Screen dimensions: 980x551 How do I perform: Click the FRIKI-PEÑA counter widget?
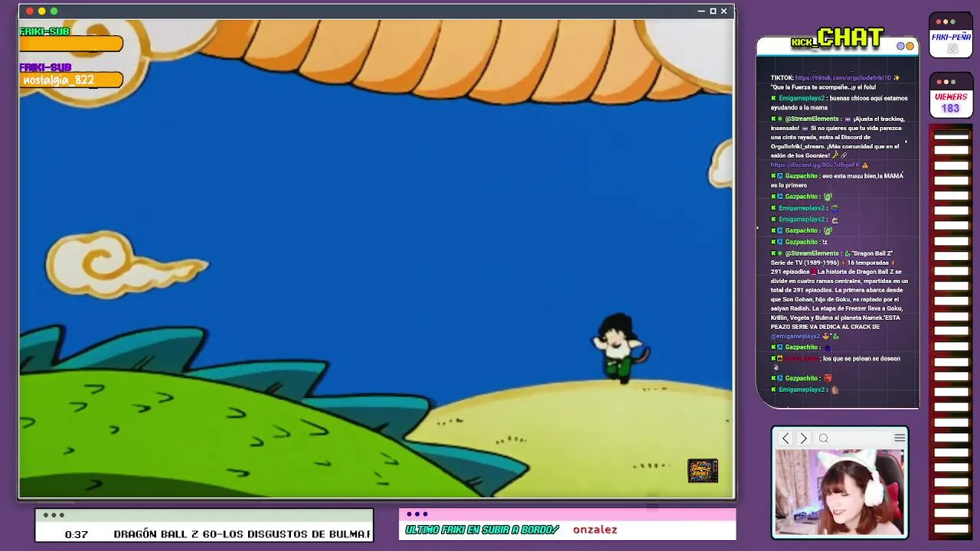(x=951, y=35)
